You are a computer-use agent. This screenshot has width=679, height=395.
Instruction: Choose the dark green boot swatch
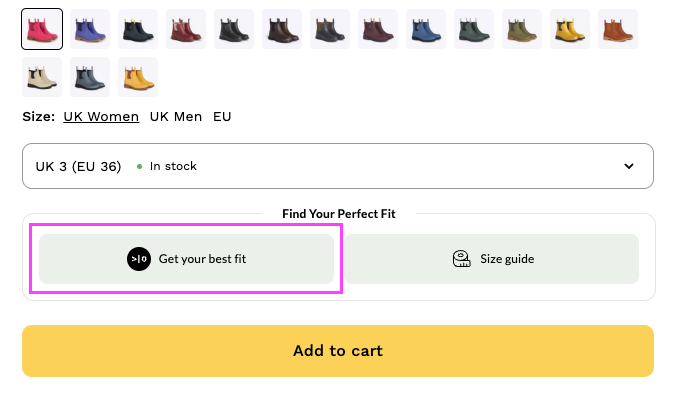[x=474, y=29]
